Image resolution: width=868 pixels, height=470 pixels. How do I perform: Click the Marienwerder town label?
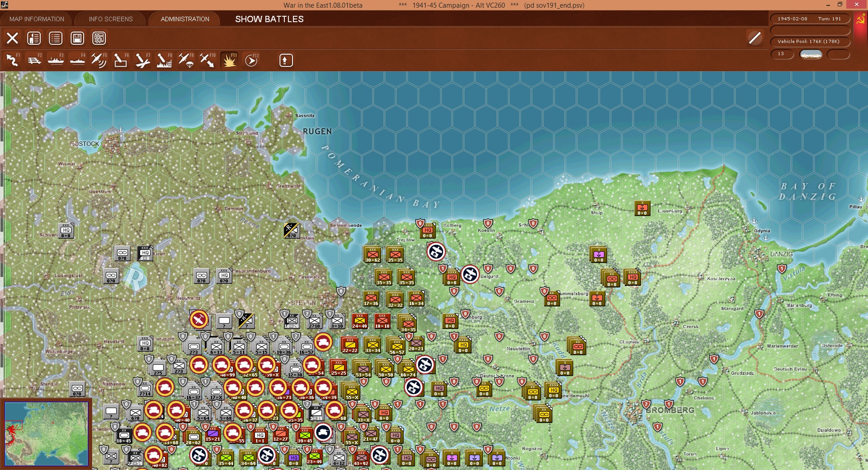tap(783, 346)
